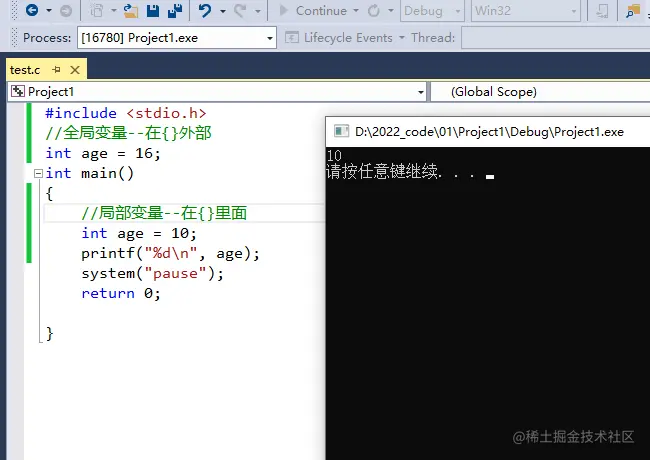Image resolution: width=650 pixels, height=460 pixels.
Task: Click the Restart debugging circular icon
Action: coord(374,11)
